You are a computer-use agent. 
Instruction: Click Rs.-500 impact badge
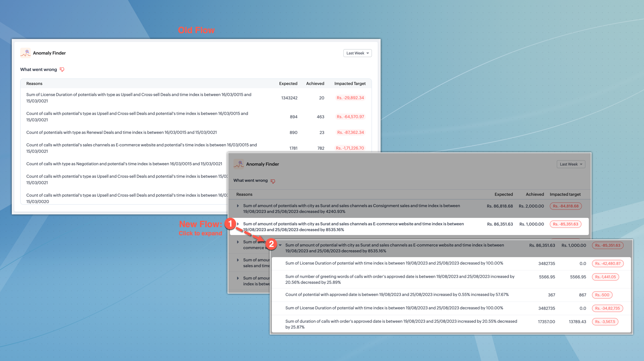602,295
